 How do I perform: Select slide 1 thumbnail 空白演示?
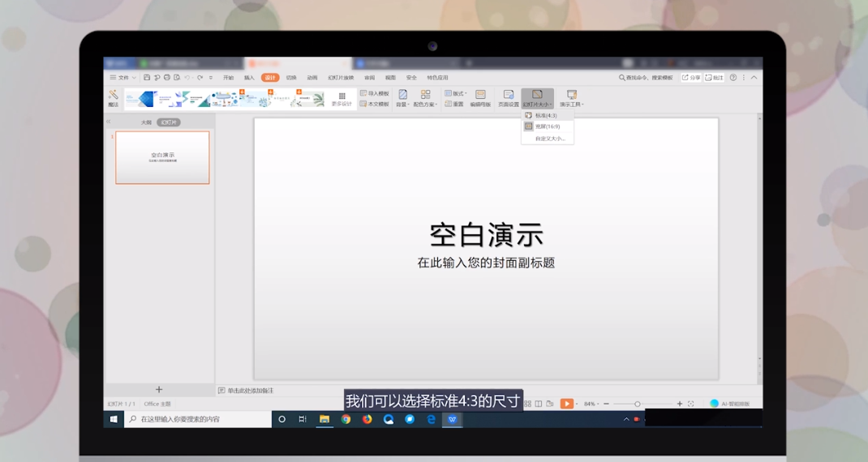tap(163, 157)
